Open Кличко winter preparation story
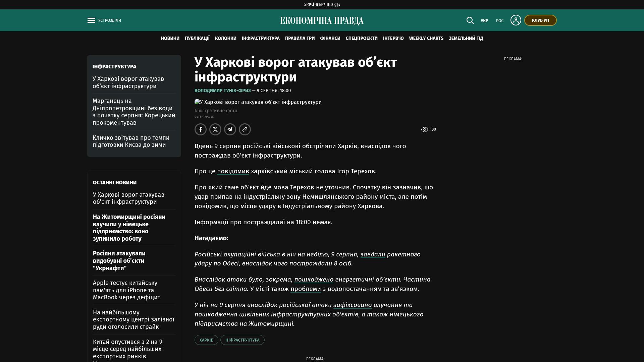 click(131, 141)
